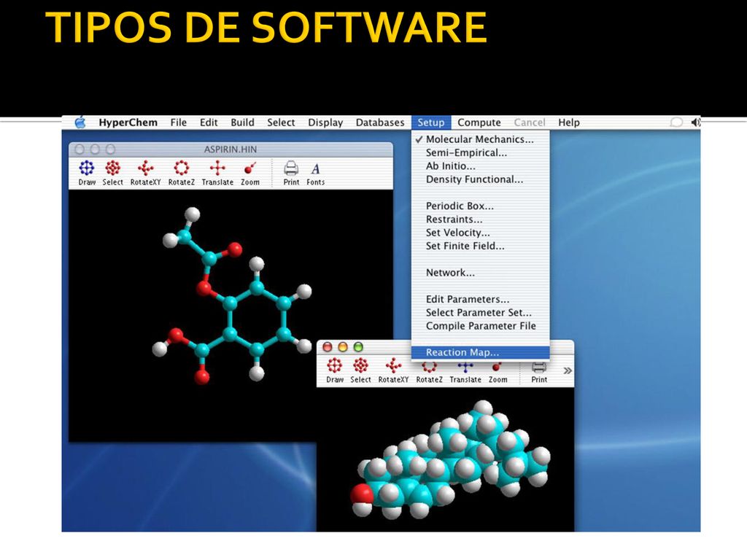Select Periodic Box... menu entry
747x560 pixels.
[480, 206]
